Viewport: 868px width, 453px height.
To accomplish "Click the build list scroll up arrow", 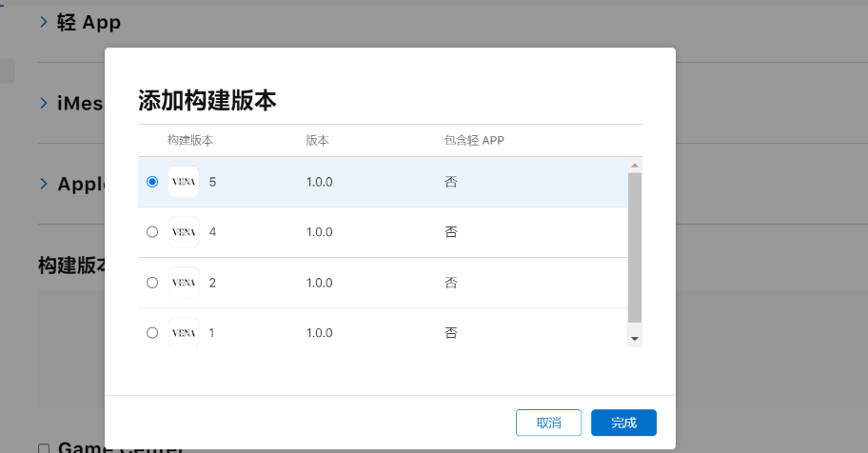I will pos(635,166).
